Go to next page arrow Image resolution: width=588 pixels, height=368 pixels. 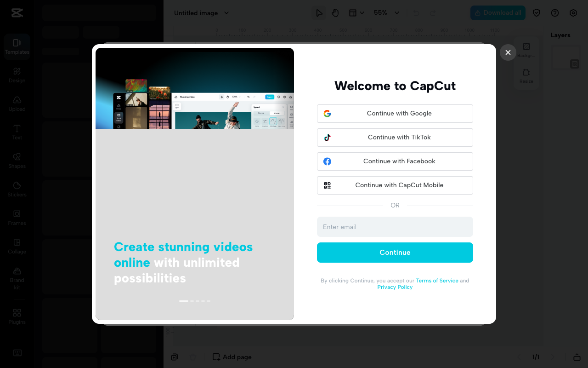(x=553, y=357)
